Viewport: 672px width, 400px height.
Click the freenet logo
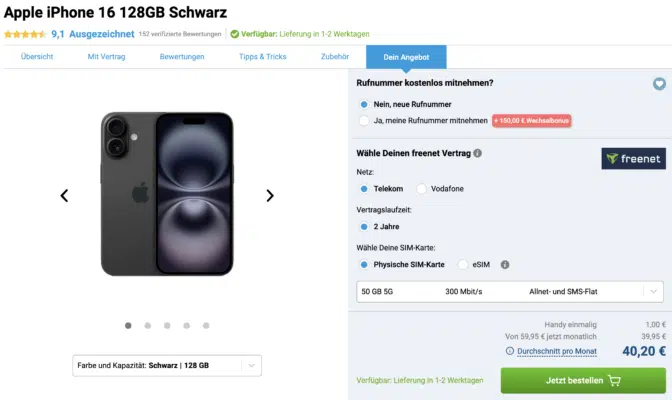tap(634, 158)
